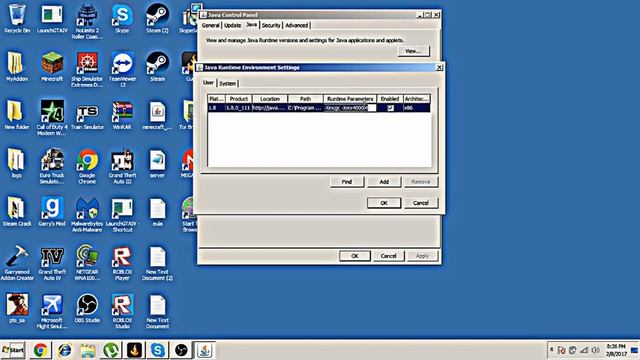Open the MyAddon folder icon
Image resolution: width=640 pixels, height=360 pixels.
[x=17, y=67]
